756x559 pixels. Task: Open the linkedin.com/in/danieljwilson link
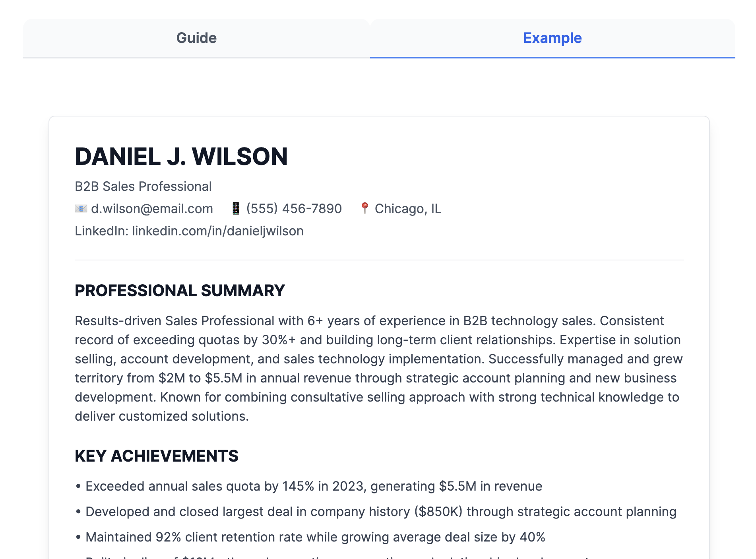click(218, 231)
